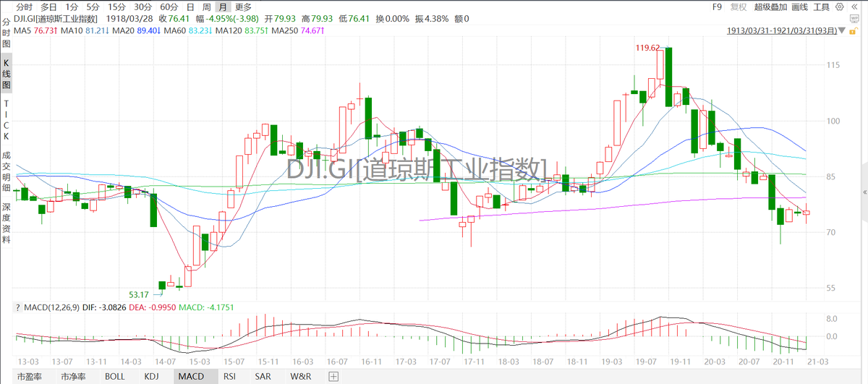Switch indicator to 市盈率
The width and height of the screenshot is (868, 384).
pyautogui.click(x=29, y=376)
